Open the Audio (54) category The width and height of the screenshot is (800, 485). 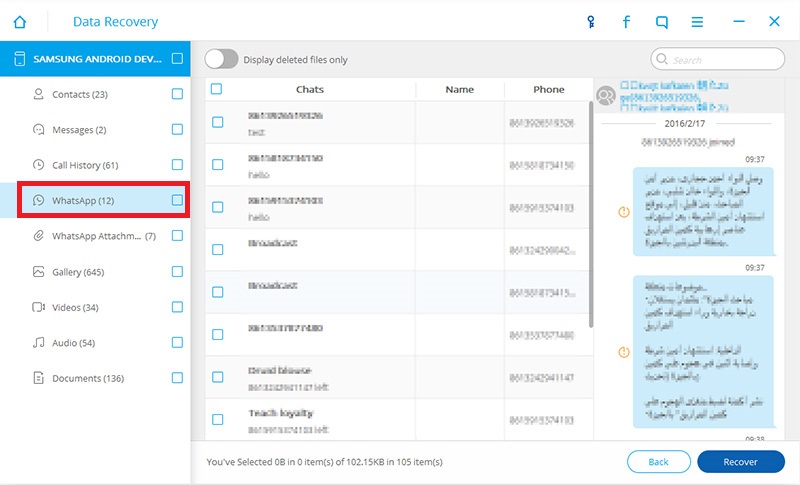[x=95, y=342]
